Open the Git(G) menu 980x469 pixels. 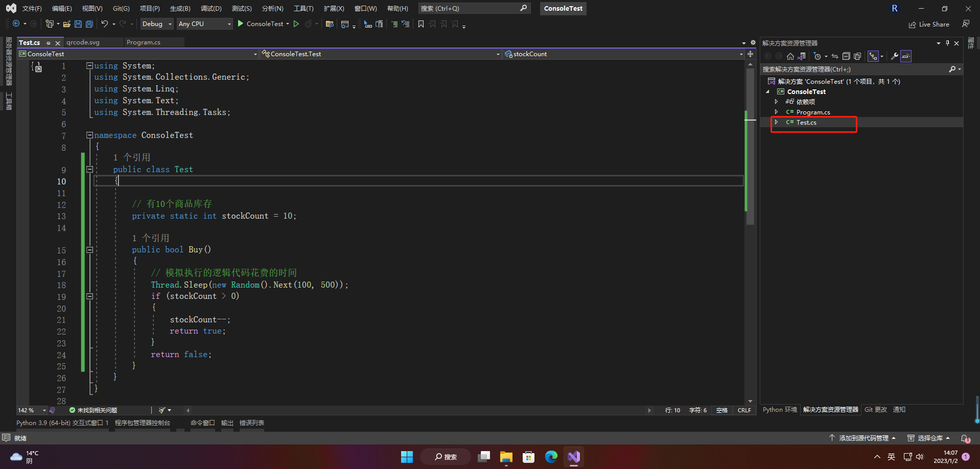click(x=121, y=9)
